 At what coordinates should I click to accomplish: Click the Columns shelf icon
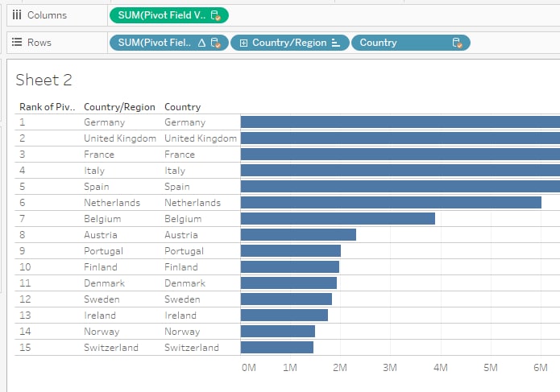click(17, 15)
